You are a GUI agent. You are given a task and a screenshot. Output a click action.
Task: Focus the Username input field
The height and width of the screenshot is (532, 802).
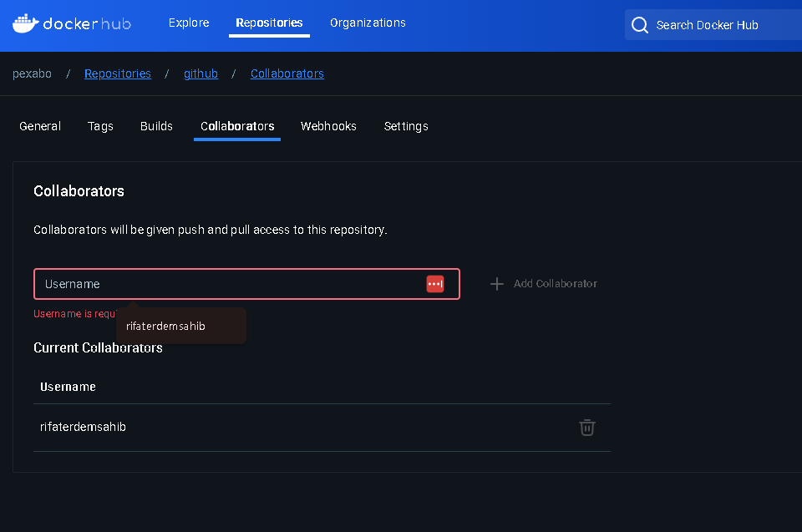coord(246,284)
